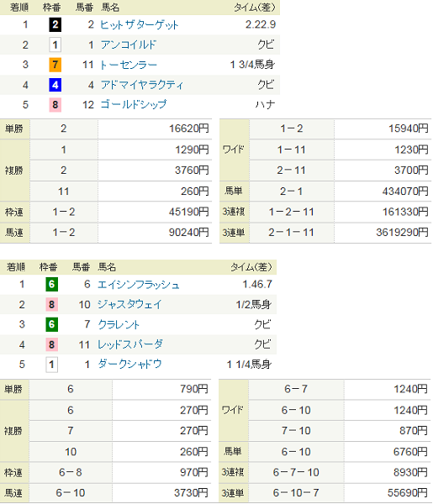Select the 3連単 payout 3619290円 cell
The image size is (433, 504).
(383, 233)
